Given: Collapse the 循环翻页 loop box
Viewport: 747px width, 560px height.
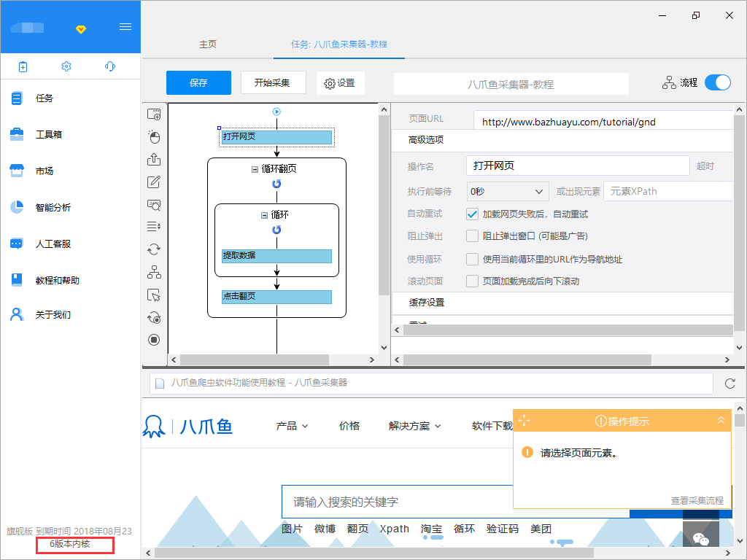Looking at the screenshot, I should point(255,169).
